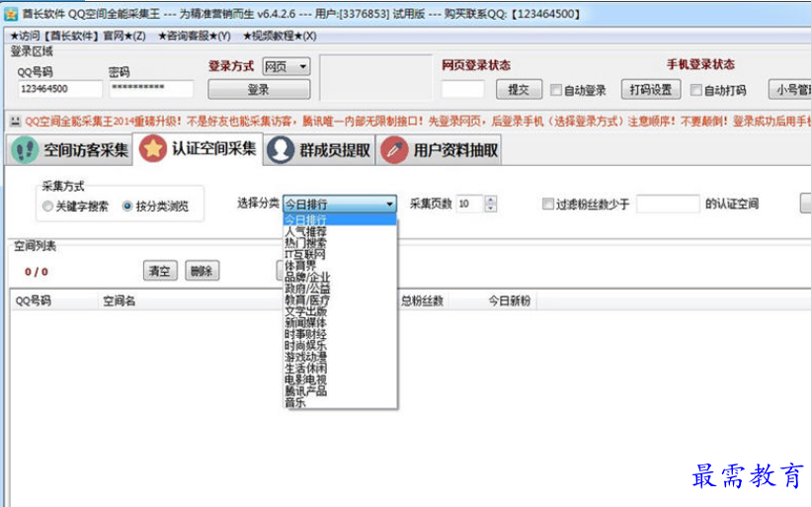
Task: Increase 采集页数 with the up stepper arrow
Action: click(490, 200)
